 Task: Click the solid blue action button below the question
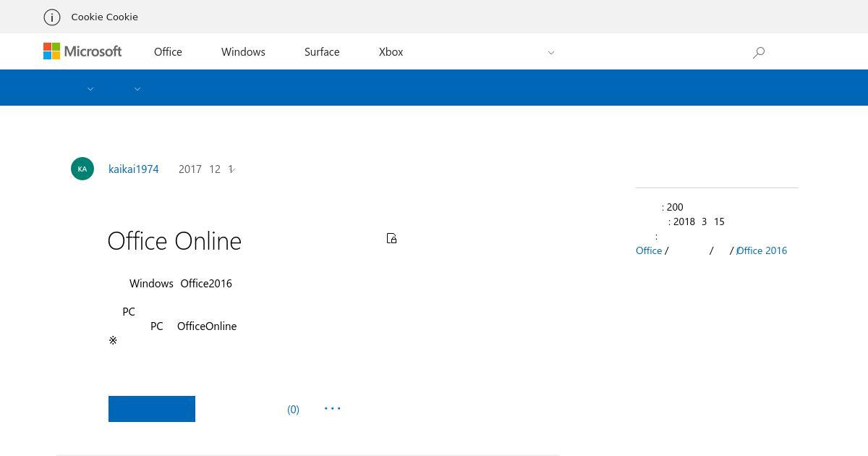[152, 409]
